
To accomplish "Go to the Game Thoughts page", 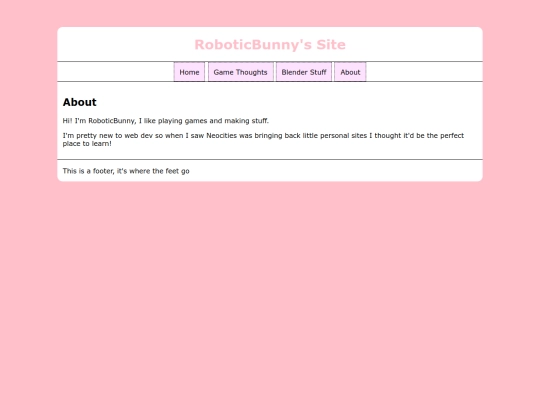I will point(240,72).
